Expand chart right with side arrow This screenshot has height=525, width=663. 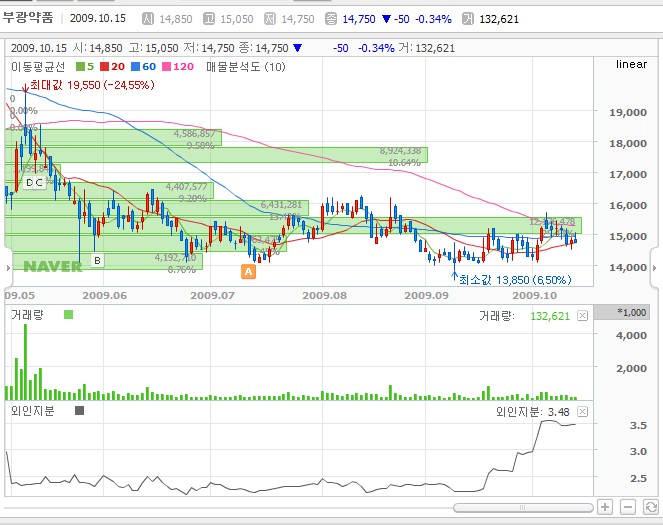click(655, 268)
